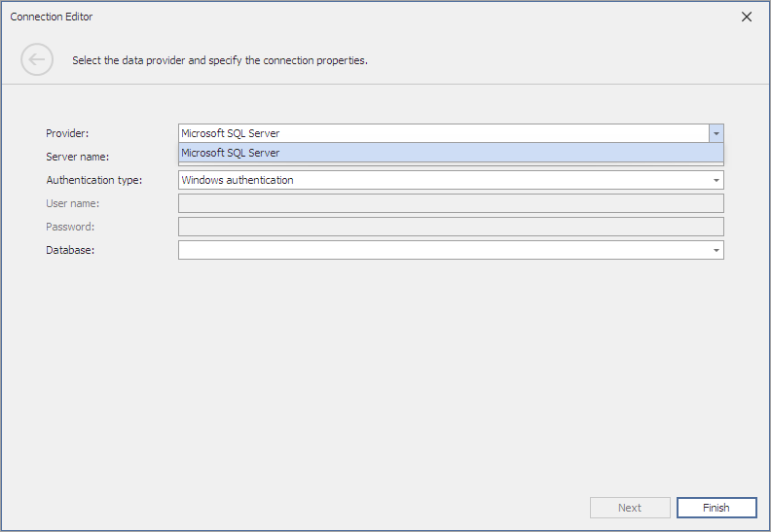
Task: Select Microsoft SQL Server from the dropdown list
Action: (451, 153)
